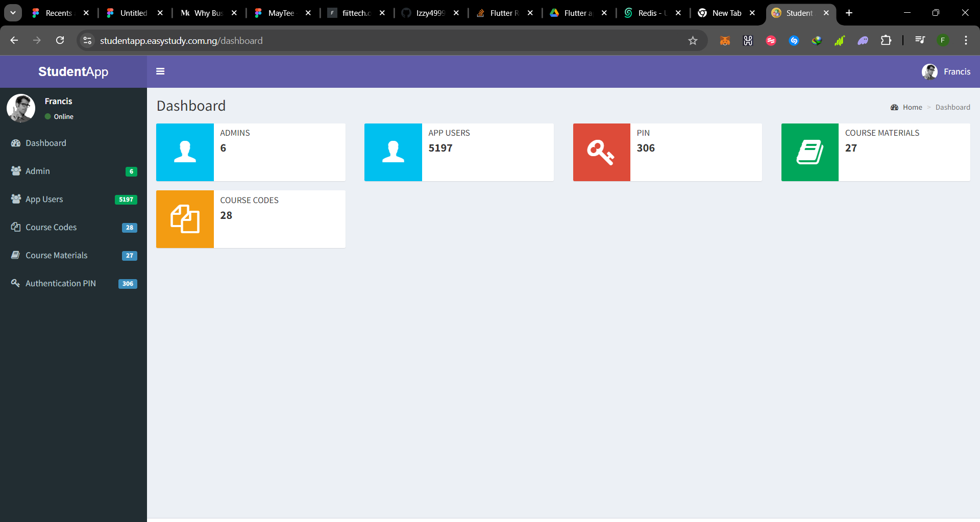Bookmark this page with the star icon
980x522 pixels.
(692, 41)
